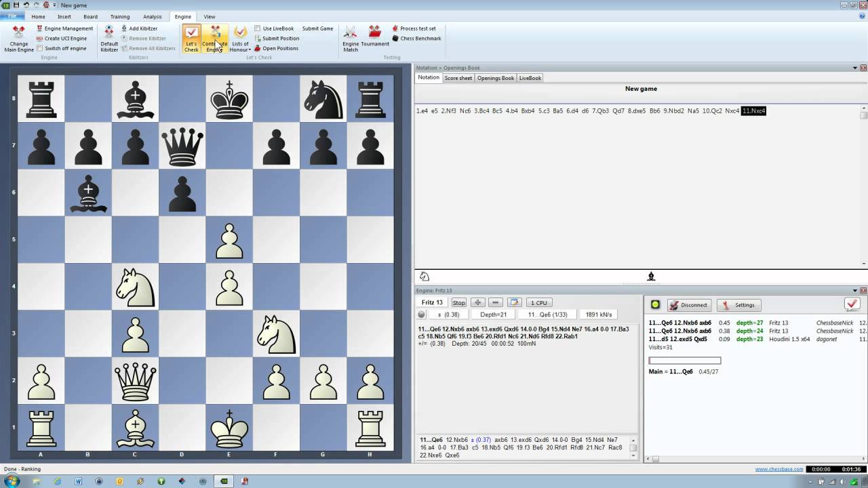
Task: Click the Process test set icon
Action: click(395, 28)
